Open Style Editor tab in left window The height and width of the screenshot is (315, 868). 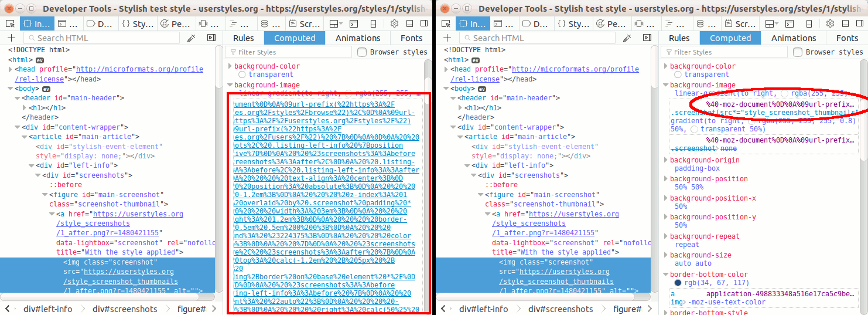137,24
